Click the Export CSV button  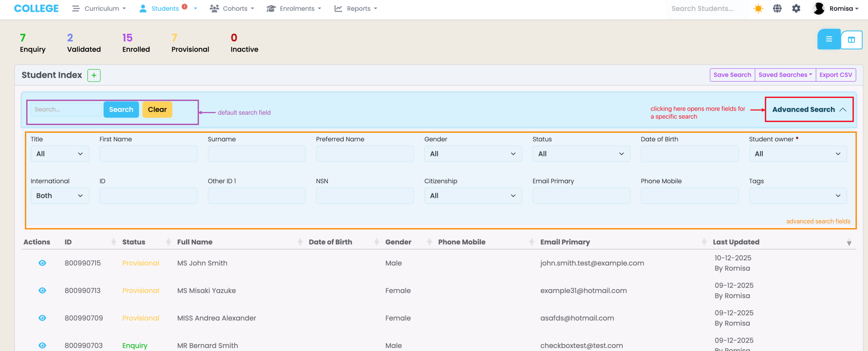tap(835, 75)
